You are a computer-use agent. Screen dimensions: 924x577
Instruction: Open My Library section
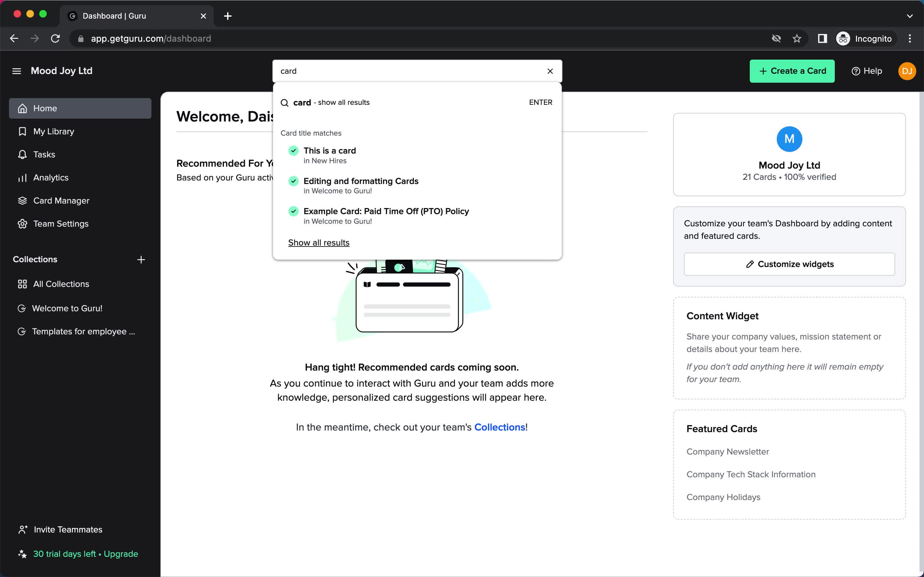pos(54,131)
